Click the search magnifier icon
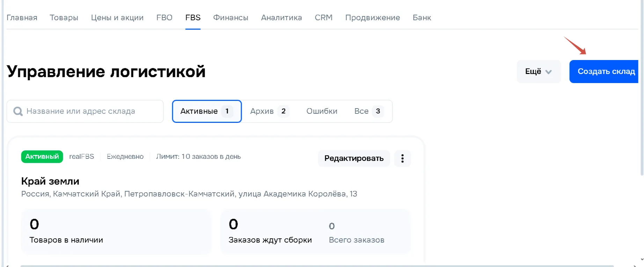 (x=18, y=111)
